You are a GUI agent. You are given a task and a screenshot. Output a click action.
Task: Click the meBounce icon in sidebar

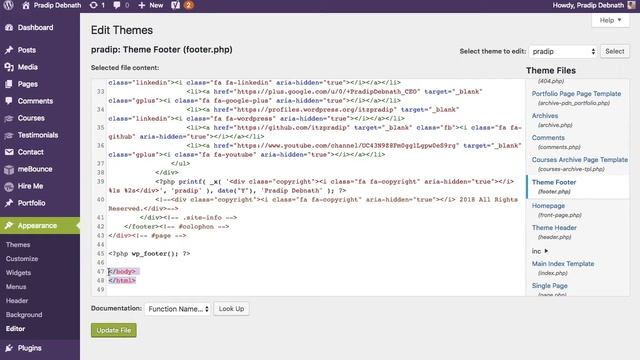pyautogui.click(x=9, y=169)
